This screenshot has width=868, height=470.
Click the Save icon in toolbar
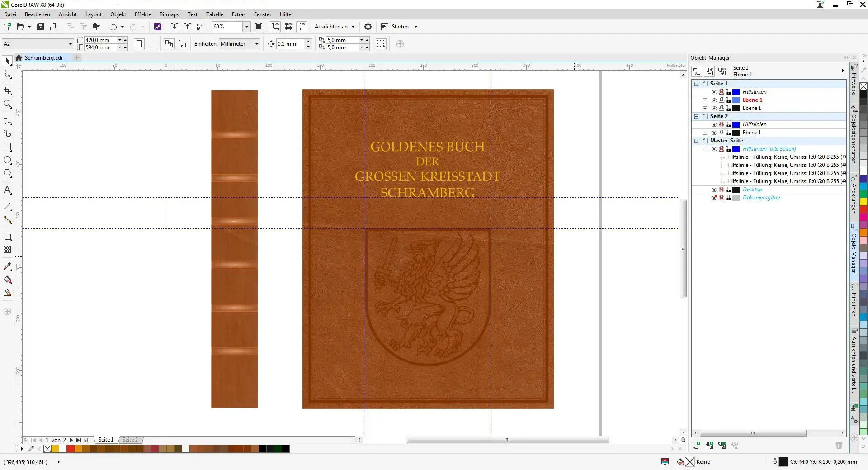(x=41, y=27)
